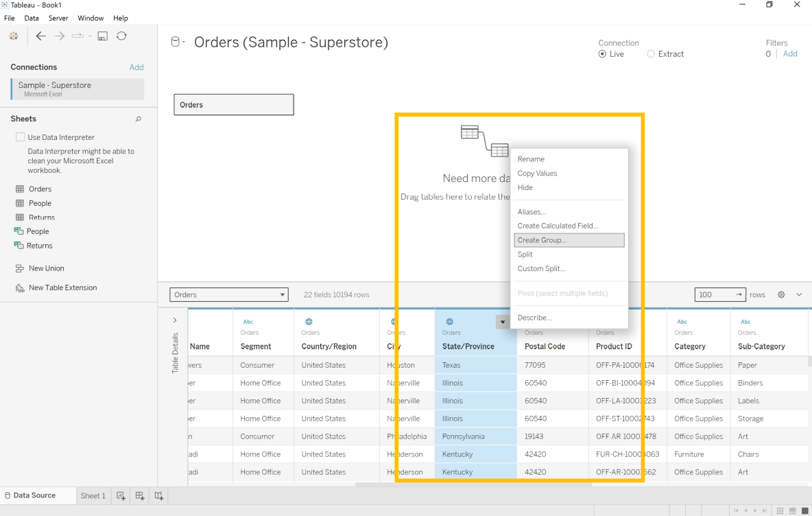Click the Add link next to Connections
812x516 pixels.
tap(136, 67)
